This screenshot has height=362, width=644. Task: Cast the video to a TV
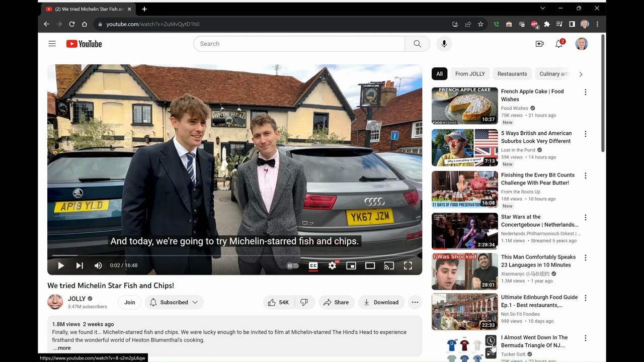point(389,265)
